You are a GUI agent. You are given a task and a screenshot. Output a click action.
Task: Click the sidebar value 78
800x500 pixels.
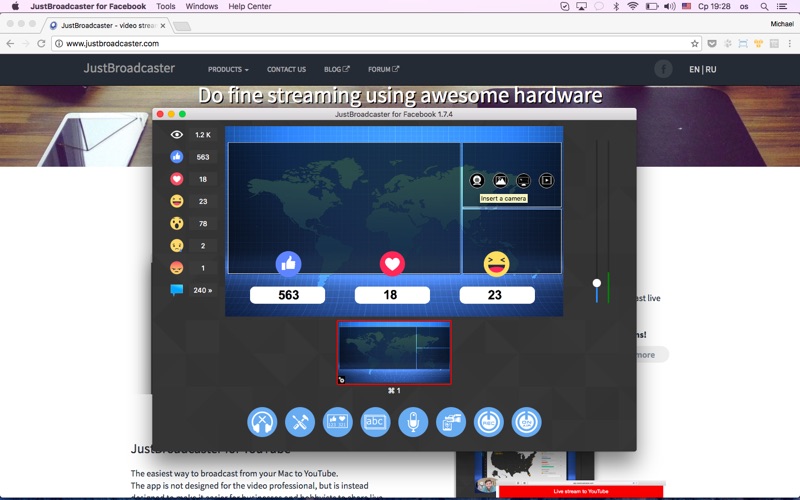coord(203,223)
